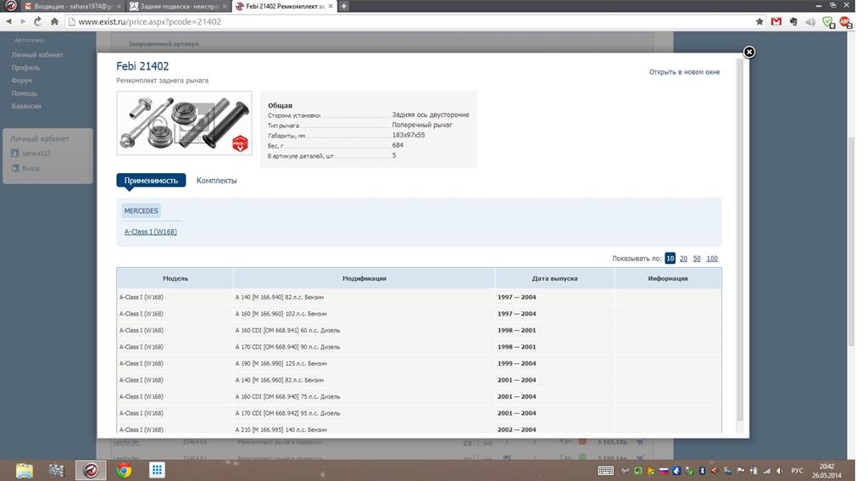Go to the browser home page
Screen dimensions: 868x481
(x=54, y=21)
